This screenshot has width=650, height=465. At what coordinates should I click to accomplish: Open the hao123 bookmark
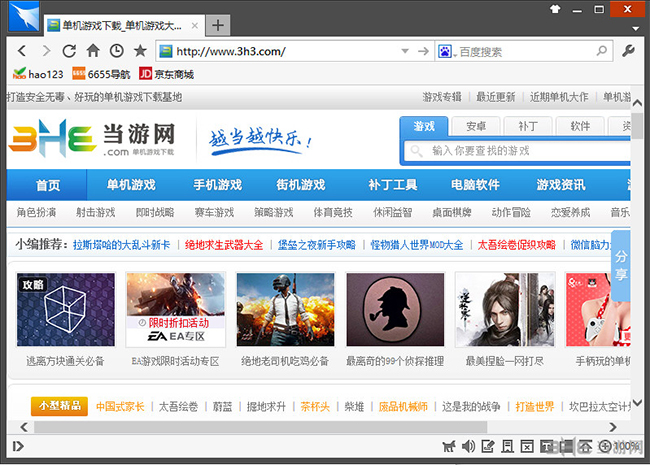(38, 74)
